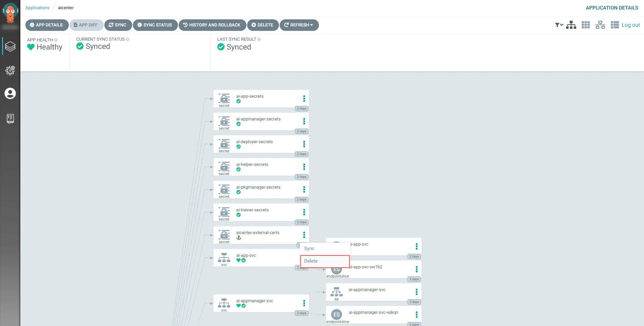This screenshot has width=644, height=326.
Task: Click the ai-app-secrets secret icon
Action: click(x=224, y=98)
